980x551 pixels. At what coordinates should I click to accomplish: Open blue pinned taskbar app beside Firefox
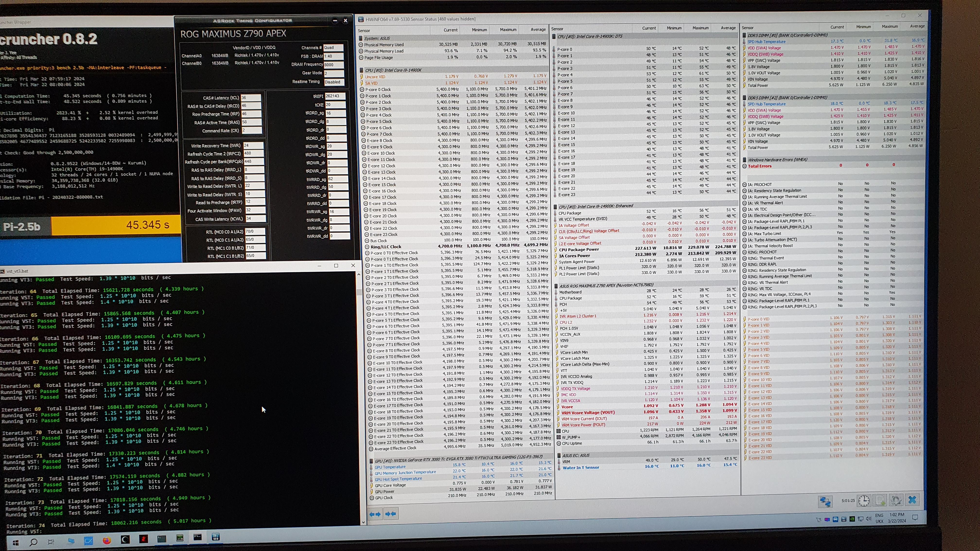88,540
